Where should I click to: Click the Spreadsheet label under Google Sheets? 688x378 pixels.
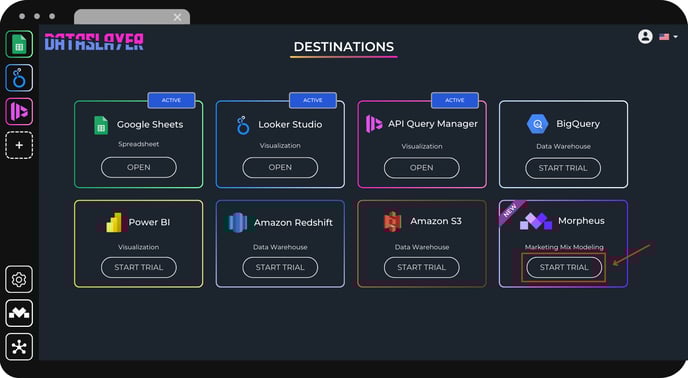click(x=138, y=144)
